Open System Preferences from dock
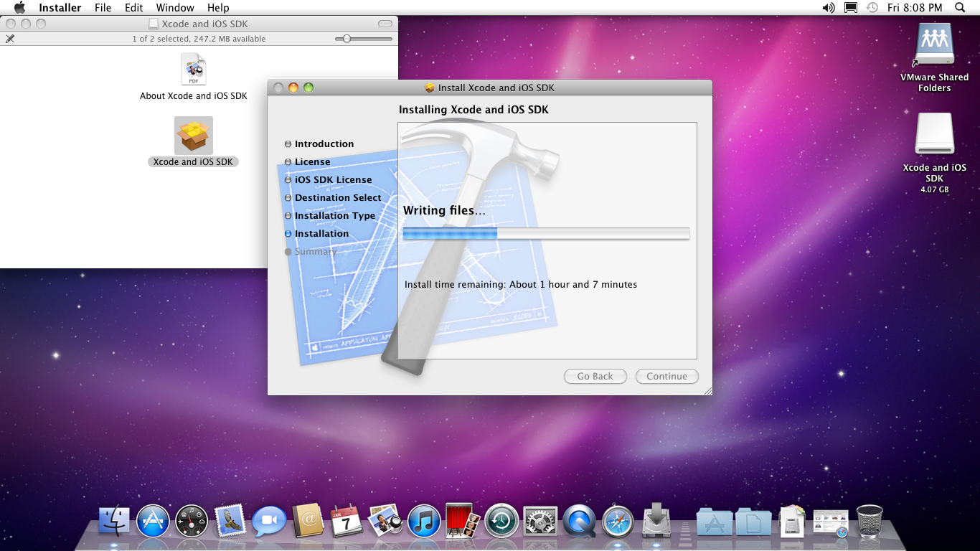 click(540, 521)
